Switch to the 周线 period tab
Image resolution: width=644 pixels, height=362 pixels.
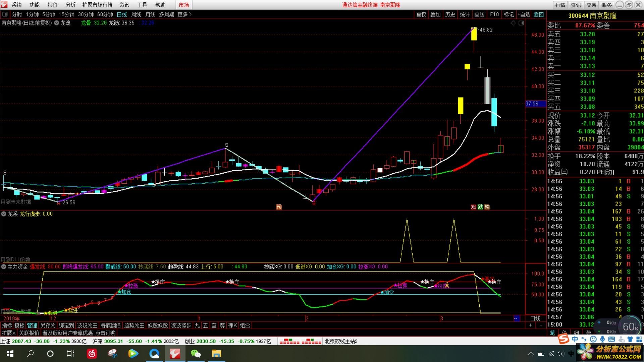[136, 14]
